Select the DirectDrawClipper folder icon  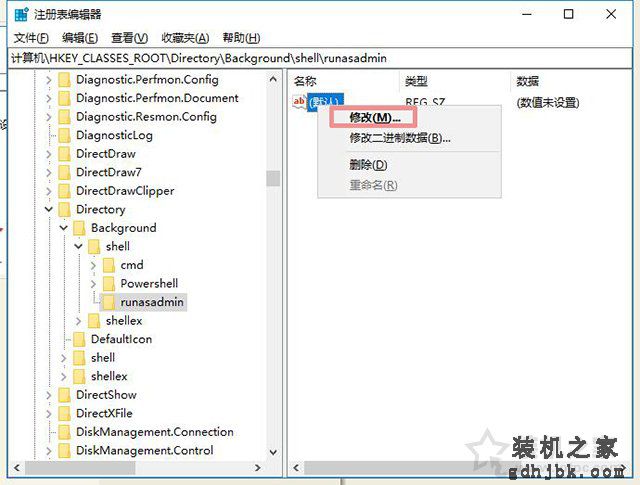point(64,191)
